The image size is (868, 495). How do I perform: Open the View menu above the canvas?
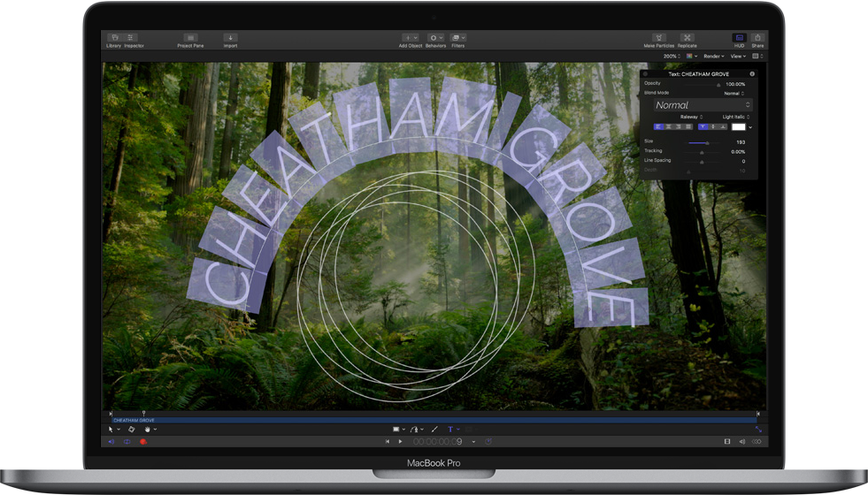(x=738, y=56)
